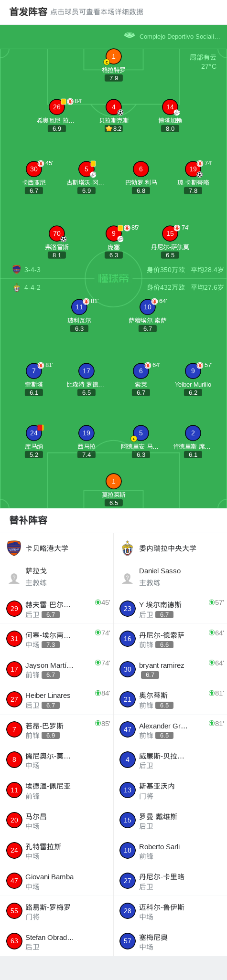Open coach Daniel Sasso entry
Viewport: 227px width, 980px height.
pyautogui.click(x=170, y=577)
